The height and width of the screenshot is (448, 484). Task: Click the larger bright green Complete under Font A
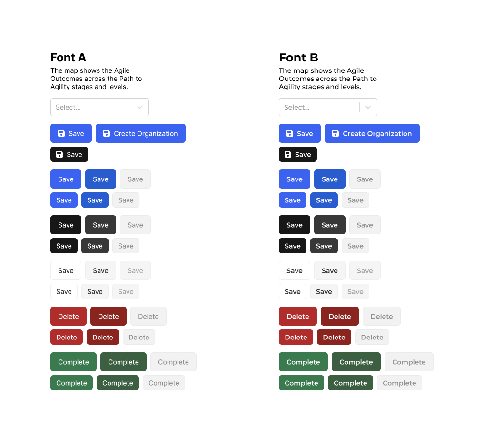tap(73, 362)
